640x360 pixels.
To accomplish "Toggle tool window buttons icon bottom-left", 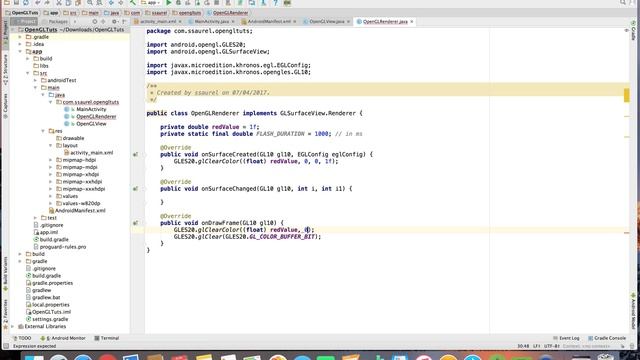I will [6, 346].
